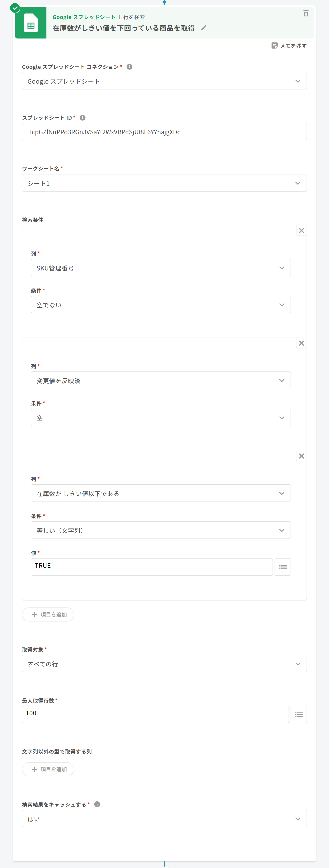Show info tooltip for スプレッドシート ID

click(82, 118)
